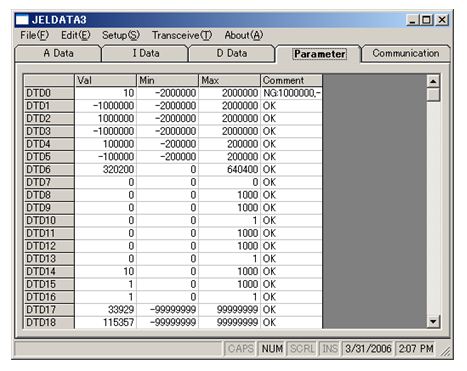Click the scrollbar down arrow
Image resolution: width=467 pixels, height=371 pixels.
click(x=433, y=322)
